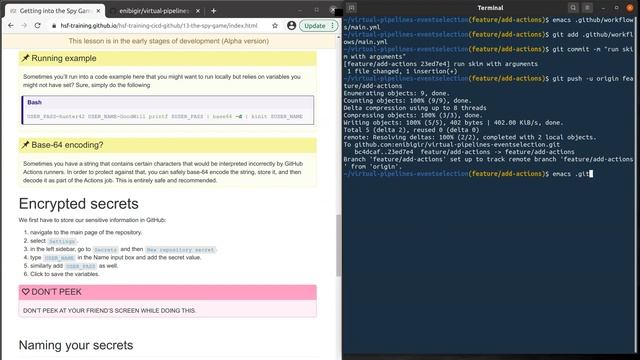Select USER_PASS code text in step 5

(81, 266)
